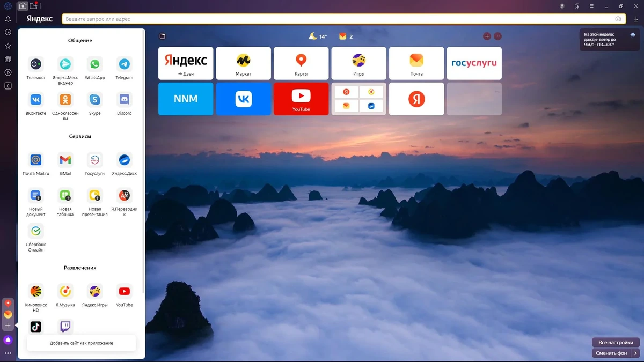
Task: Click Добавить сайт как приложение button
Action: (81, 343)
